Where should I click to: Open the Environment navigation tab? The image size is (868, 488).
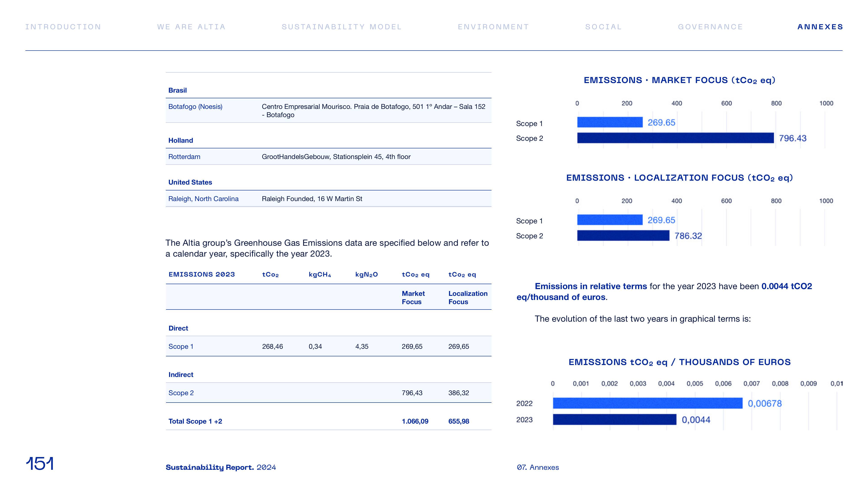pos(493,27)
